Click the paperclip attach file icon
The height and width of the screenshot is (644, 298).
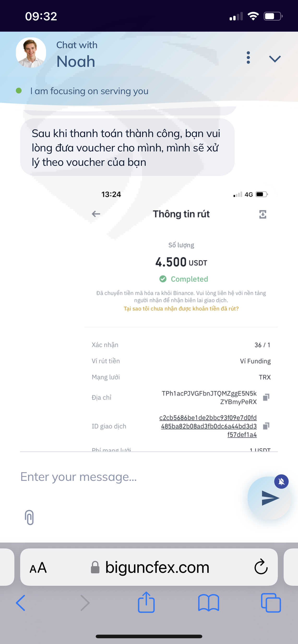coord(29,517)
